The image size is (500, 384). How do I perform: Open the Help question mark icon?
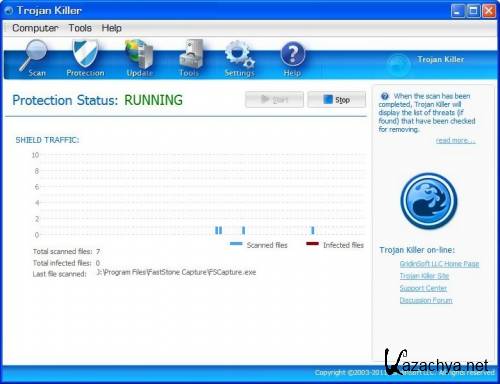point(292,54)
